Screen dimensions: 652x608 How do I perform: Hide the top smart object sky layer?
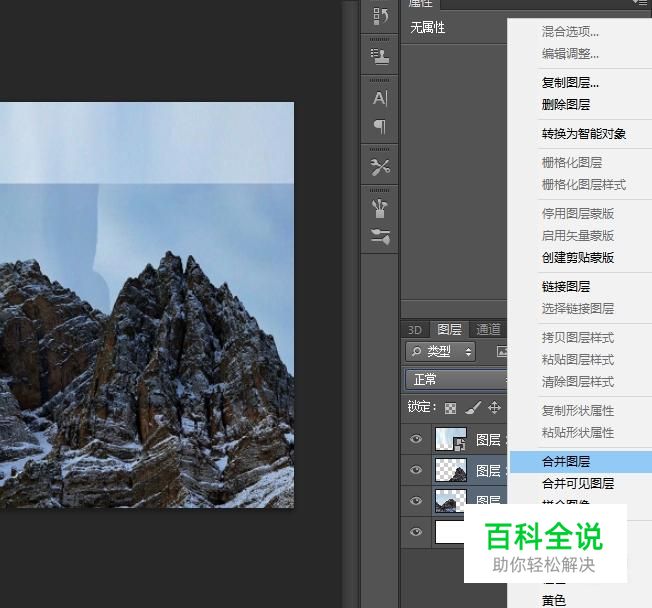click(416, 439)
